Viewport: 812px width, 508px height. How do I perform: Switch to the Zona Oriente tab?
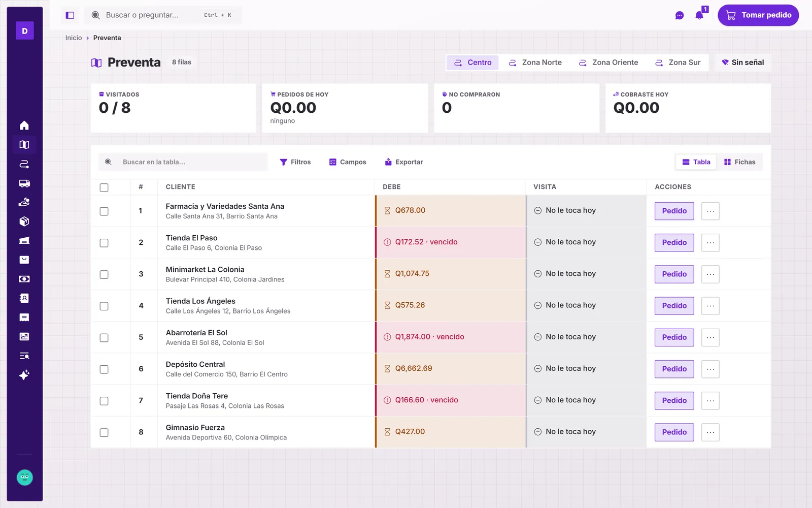(608, 62)
